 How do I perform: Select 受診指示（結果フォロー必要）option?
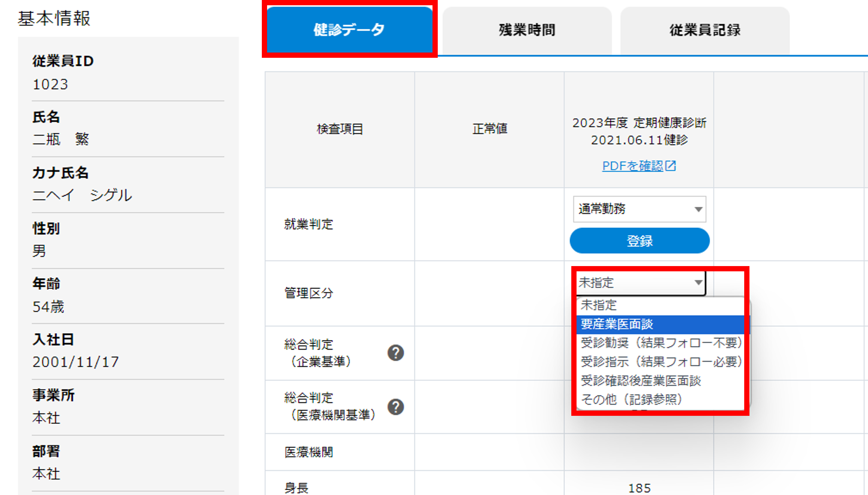(x=661, y=361)
